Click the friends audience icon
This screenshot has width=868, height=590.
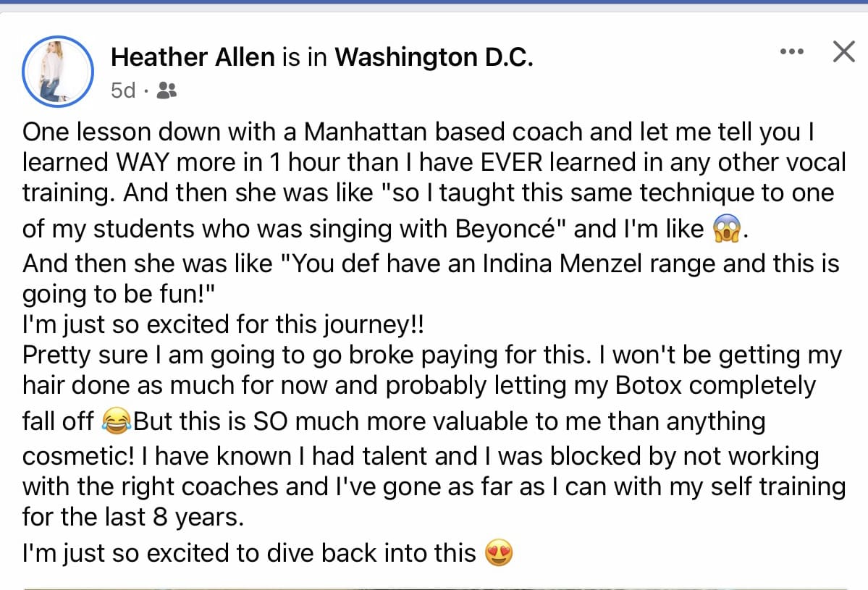click(x=166, y=90)
